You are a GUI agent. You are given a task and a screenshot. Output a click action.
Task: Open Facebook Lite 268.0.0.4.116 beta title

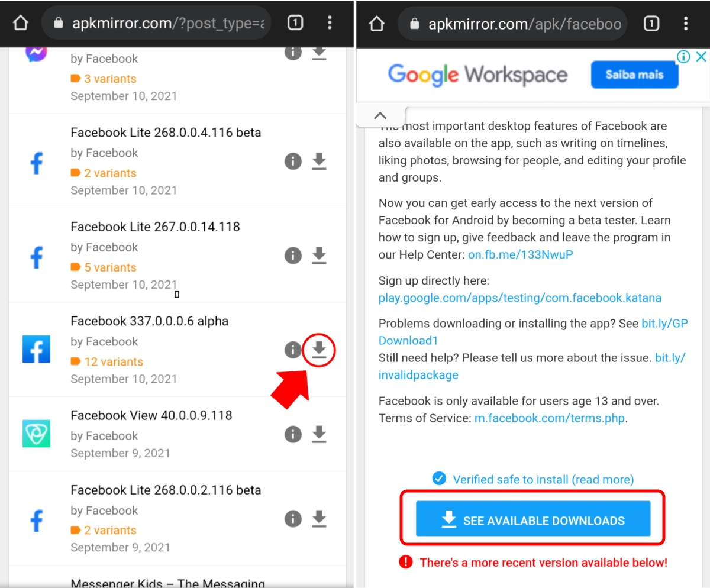[166, 133]
